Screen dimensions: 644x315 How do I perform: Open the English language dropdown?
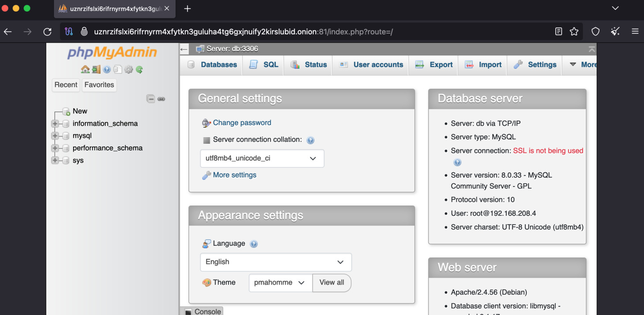276,262
